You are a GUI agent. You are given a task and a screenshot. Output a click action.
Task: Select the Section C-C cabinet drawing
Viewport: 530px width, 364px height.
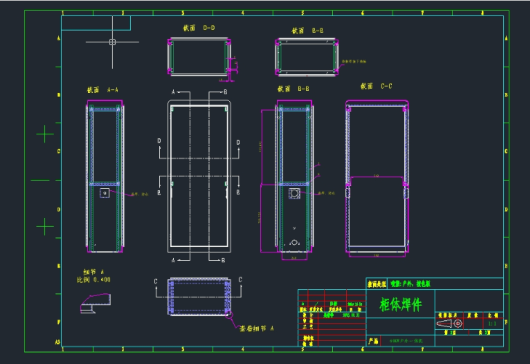(x=377, y=176)
